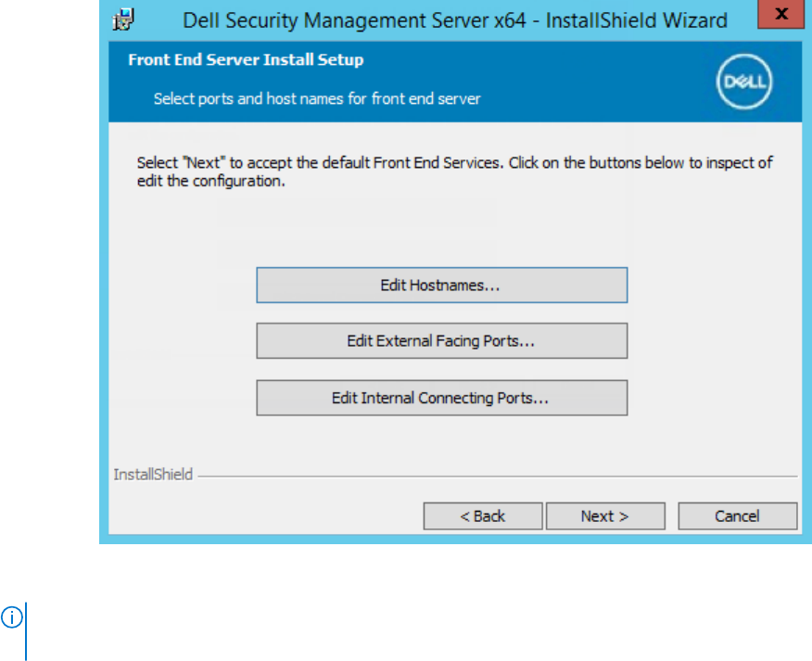812x661 pixels.
Task: Click the information note icon below the dialog
Action: [11, 617]
